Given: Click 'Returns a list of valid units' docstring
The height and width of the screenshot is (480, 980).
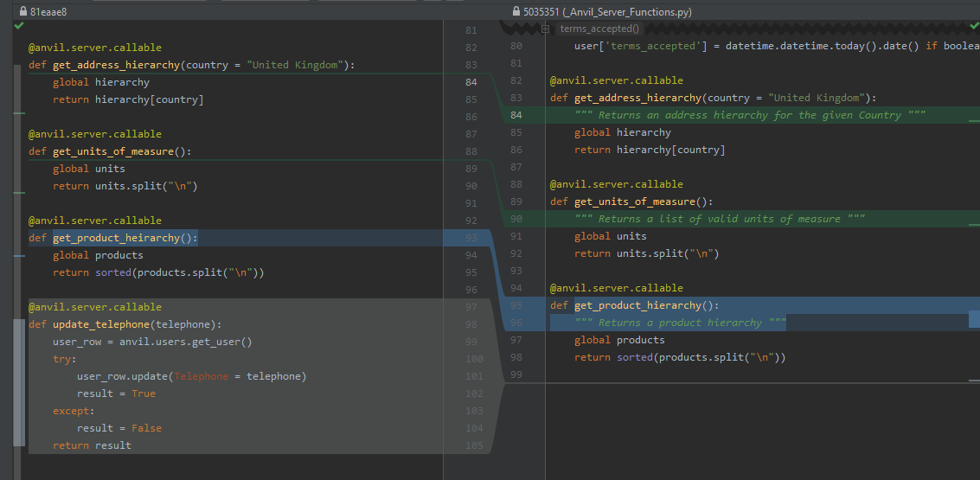Looking at the screenshot, I should 720,219.
